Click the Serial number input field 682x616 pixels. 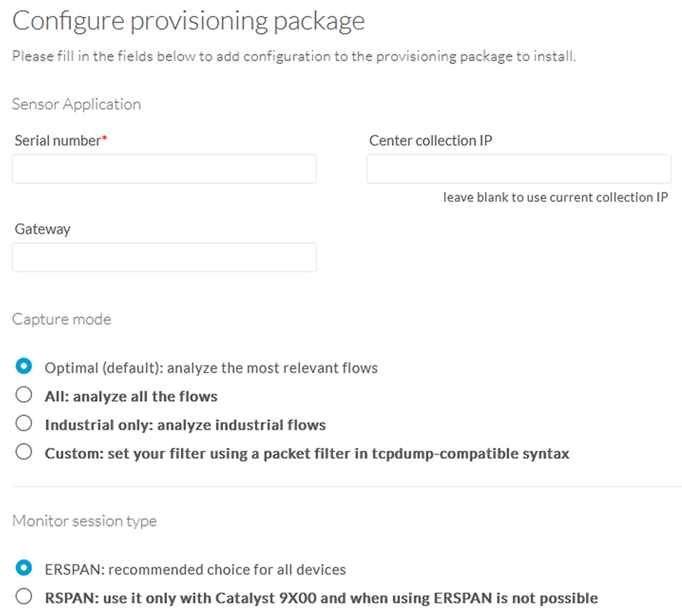point(164,168)
